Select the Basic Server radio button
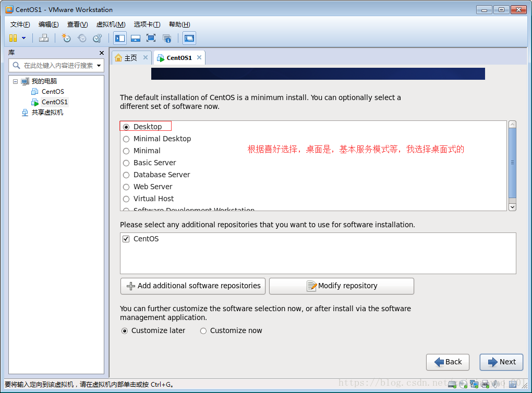532x393 pixels. [126, 163]
